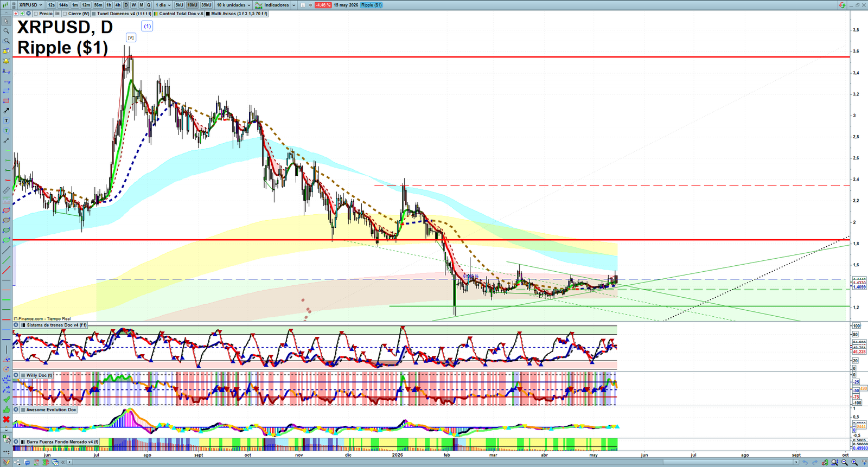The width and height of the screenshot is (868, 467).
Task: Click the redo arrow in the bottom toolbar
Action: [x=815, y=462]
